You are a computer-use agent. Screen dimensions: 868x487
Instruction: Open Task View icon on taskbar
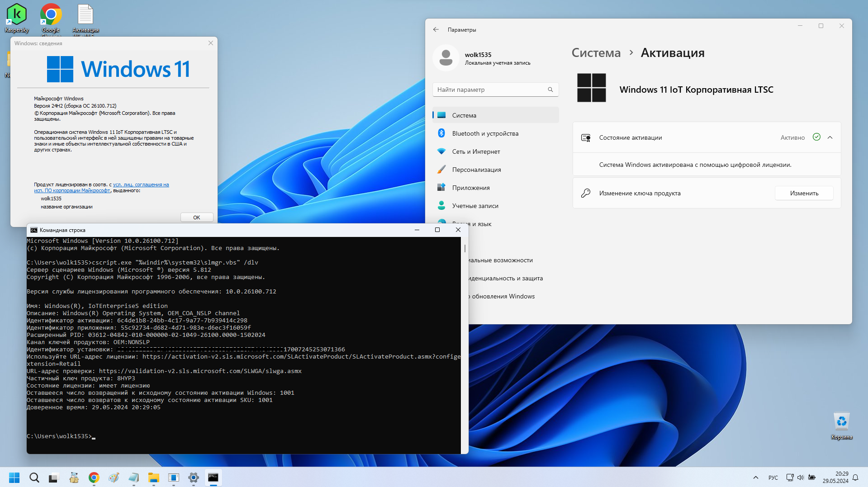(54, 478)
